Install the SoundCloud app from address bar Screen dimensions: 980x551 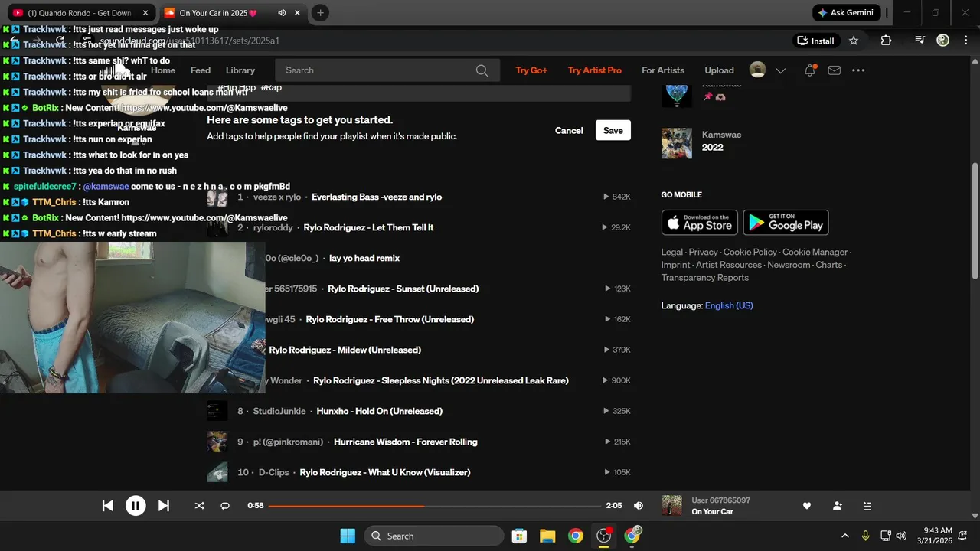(815, 41)
